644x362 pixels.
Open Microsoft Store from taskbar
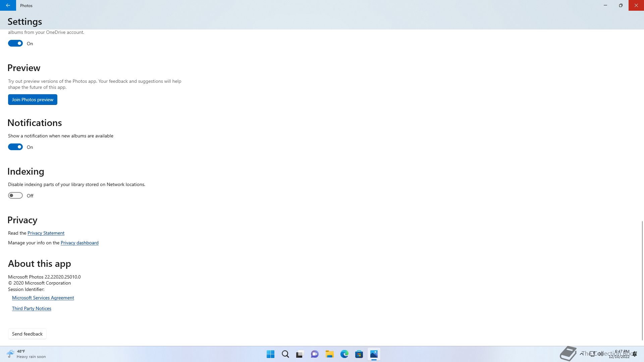coord(359,354)
